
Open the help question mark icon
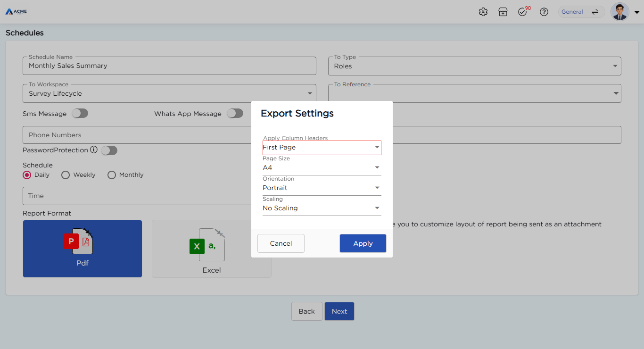pos(544,12)
